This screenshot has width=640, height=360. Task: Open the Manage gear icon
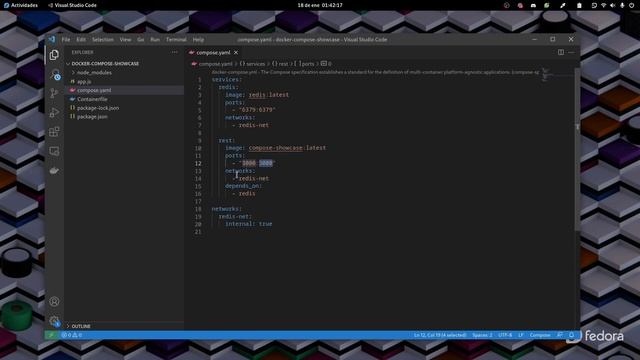click(x=54, y=321)
